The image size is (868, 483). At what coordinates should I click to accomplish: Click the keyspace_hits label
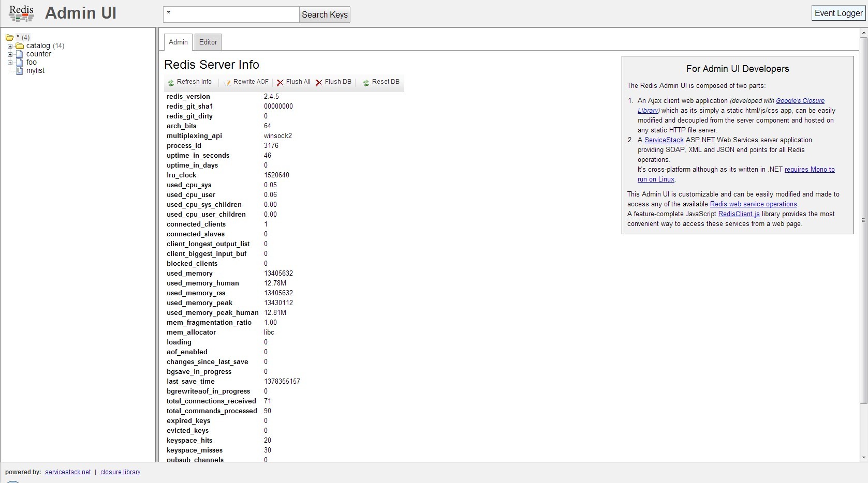click(189, 441)
